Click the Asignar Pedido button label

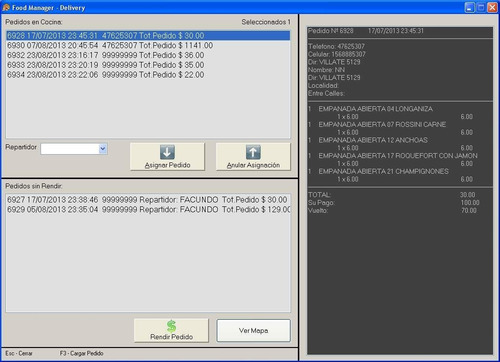[x=167, y=165]
